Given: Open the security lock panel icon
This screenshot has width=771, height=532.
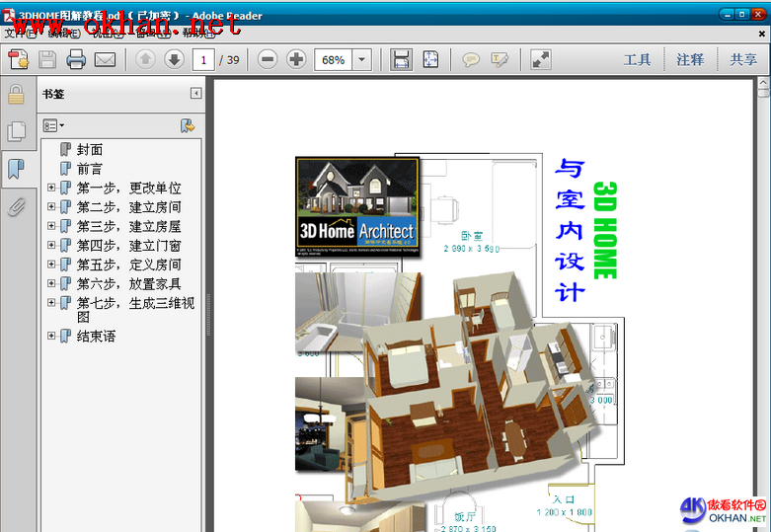Looking at the screenshot, I should pyautogui.click(x=16, y=94).
